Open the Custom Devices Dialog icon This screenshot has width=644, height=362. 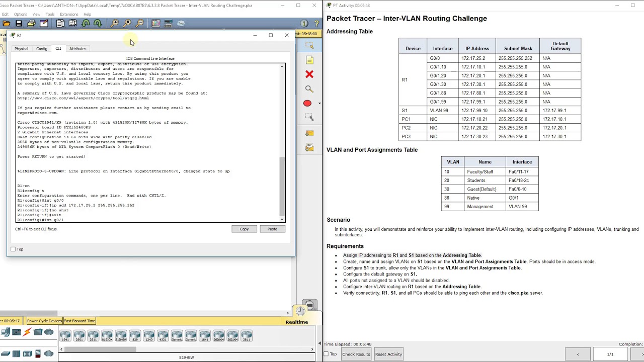(x=169, y=23)
